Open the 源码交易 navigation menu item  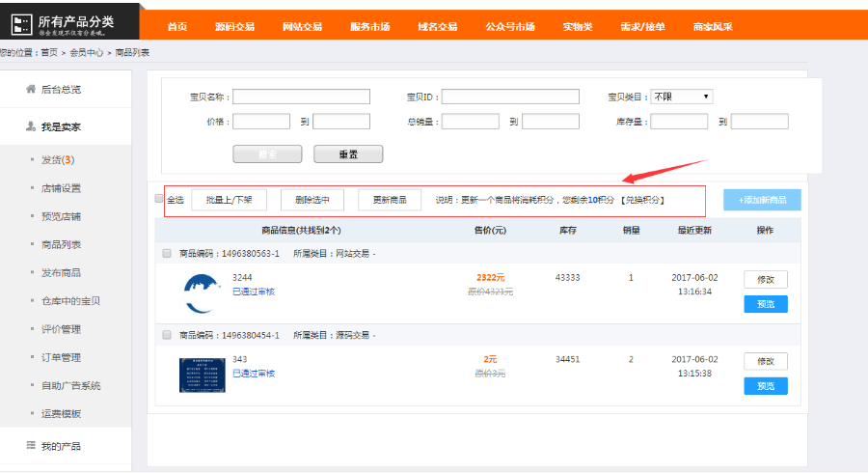click(236, 26)
